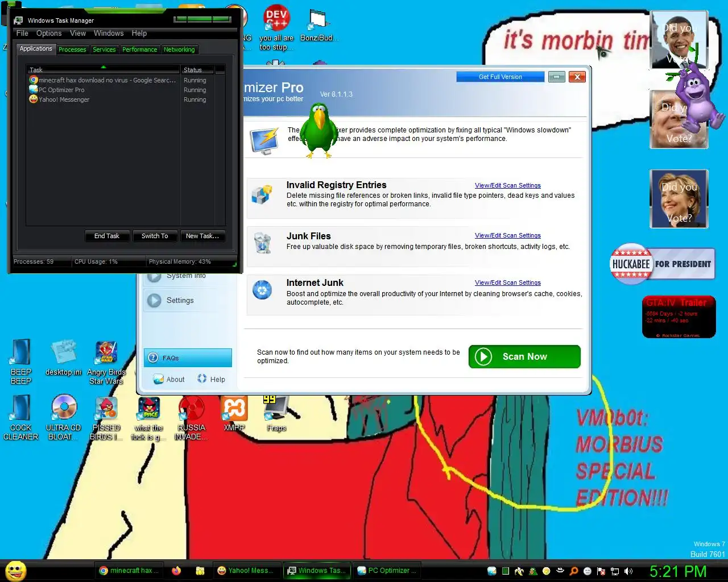The width and height of the screenshot is (728, 582).
Task: Open the Options menu in Task Manager
Action: click(49, 34)
